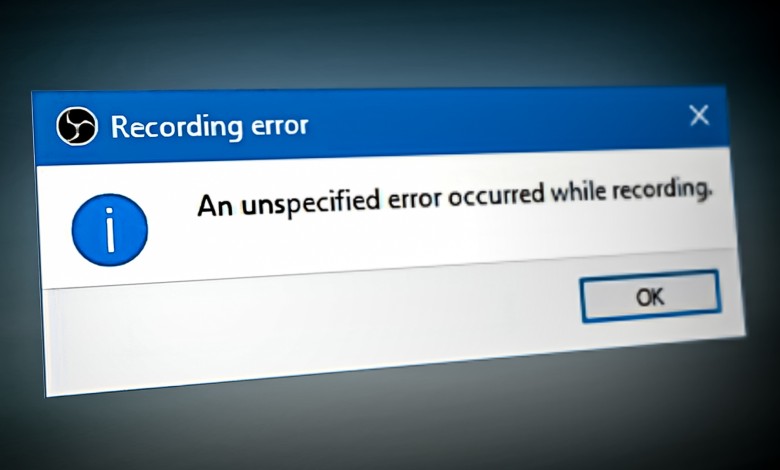Confirm the error by clicking OK
Screen dimensions: 780x470
pyautogui.click(x=651, y=296)
